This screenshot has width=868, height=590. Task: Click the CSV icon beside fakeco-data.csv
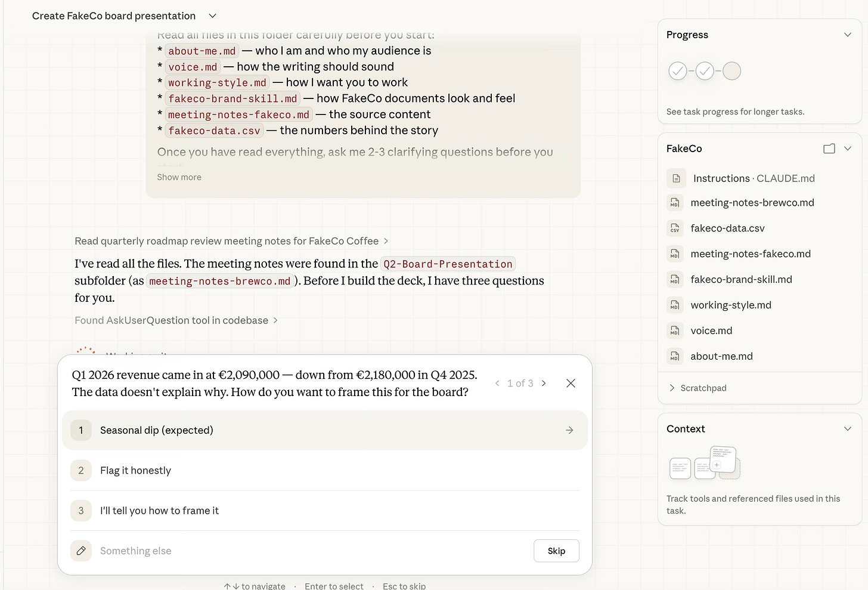click(675, 228)
